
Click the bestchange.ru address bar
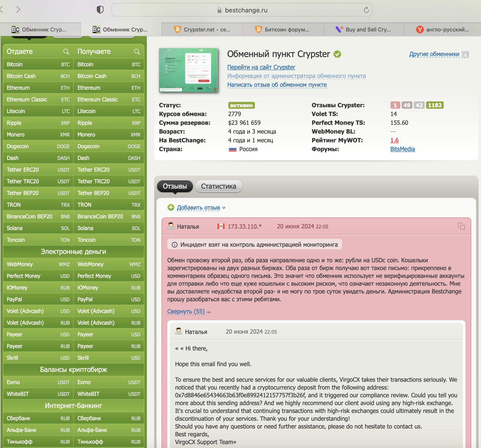pos(242,10)
